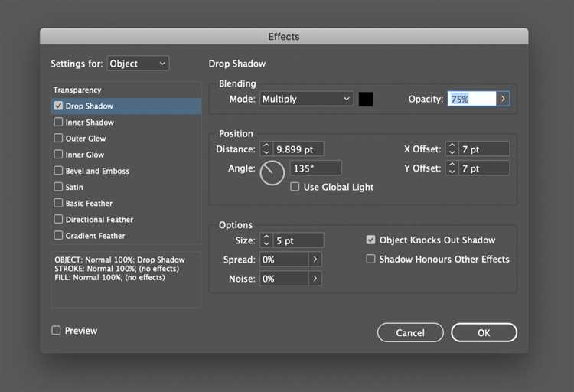Disable Object Knocks Out Shadow

pyautogui.click(x=371, y=240)
